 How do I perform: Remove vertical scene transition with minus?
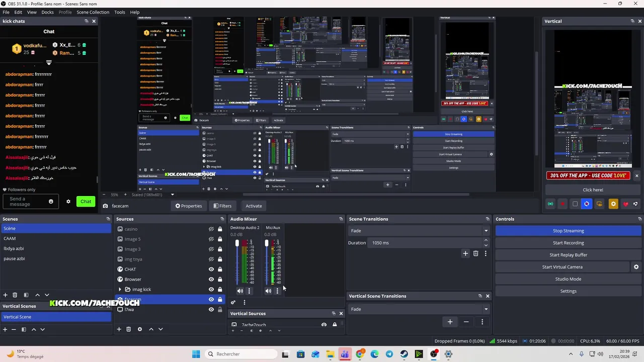466,322
